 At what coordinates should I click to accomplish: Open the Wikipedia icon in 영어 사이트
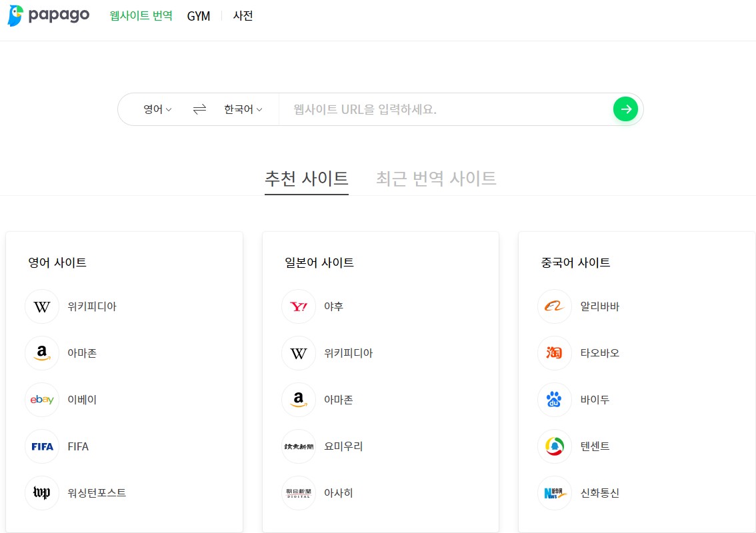[x=42, y=306]
